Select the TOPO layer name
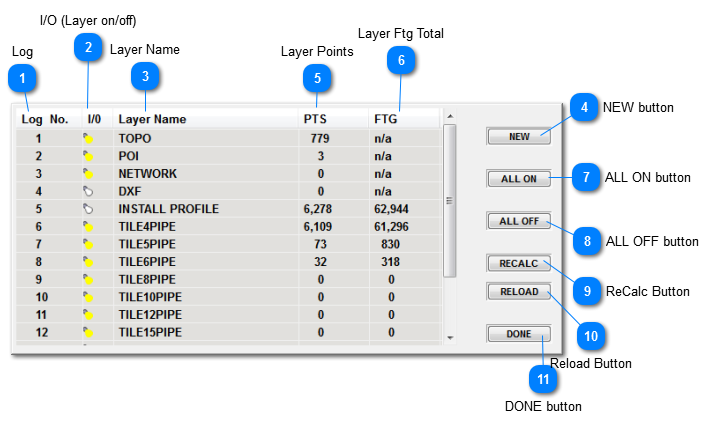This screenshot has width=715, height=430. [135, 139]
